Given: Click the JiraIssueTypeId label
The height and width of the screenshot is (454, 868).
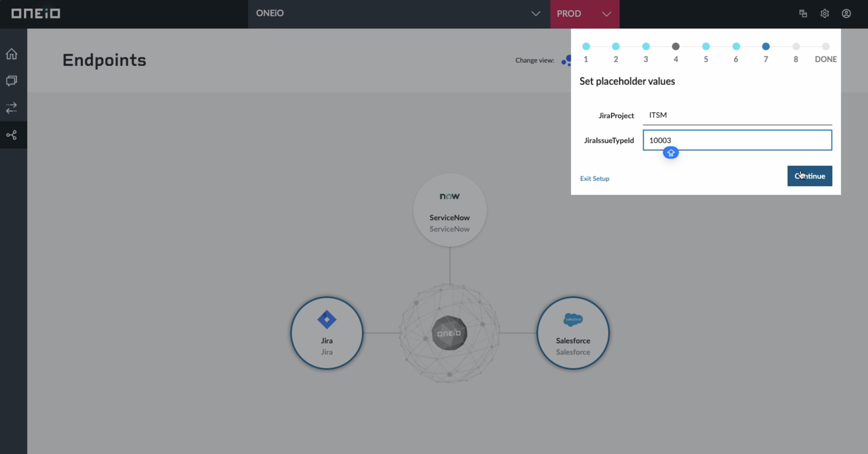Looking at the screenshot, I should pyautogui.click(x=609, y=140).
